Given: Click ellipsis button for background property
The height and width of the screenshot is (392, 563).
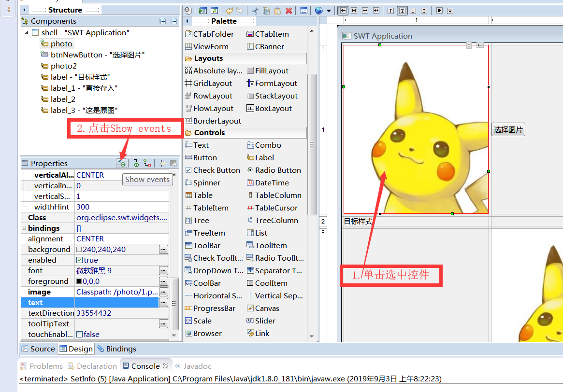Looking at the screenshot, I should (x=163, y=249).
